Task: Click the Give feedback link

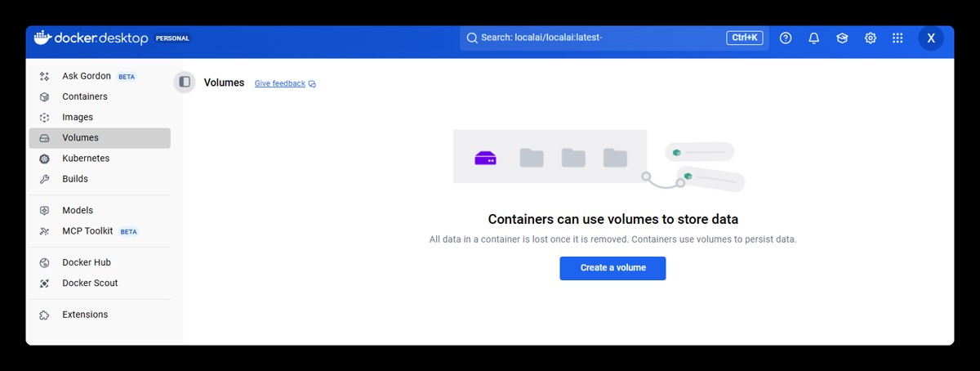Action: 280,83
